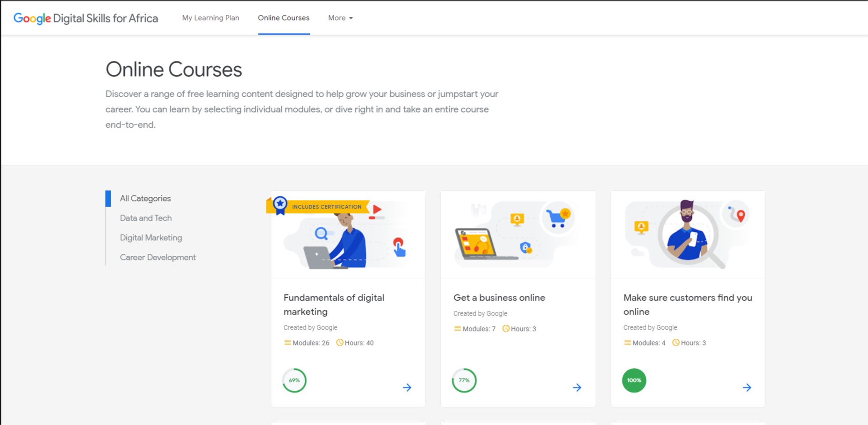Click Created by Google under Fundamentals of digital marketing
The height and width of the screenshot is (425, 868).
[310, 327]
